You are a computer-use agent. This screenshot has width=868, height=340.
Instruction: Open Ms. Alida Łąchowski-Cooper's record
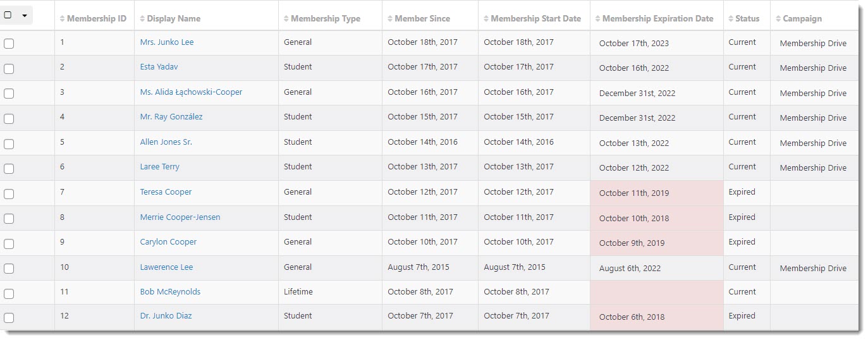pos(191,92)
